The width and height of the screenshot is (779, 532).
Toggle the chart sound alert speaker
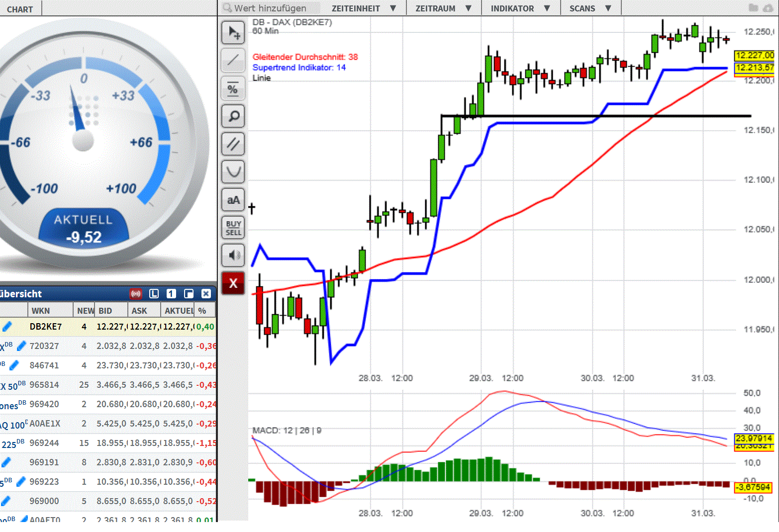click(x=233, y=256)
